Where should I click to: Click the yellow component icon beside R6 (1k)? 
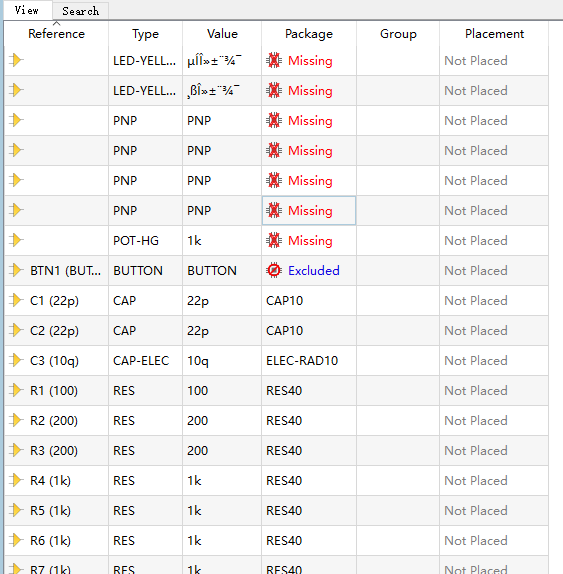point(16,540)
